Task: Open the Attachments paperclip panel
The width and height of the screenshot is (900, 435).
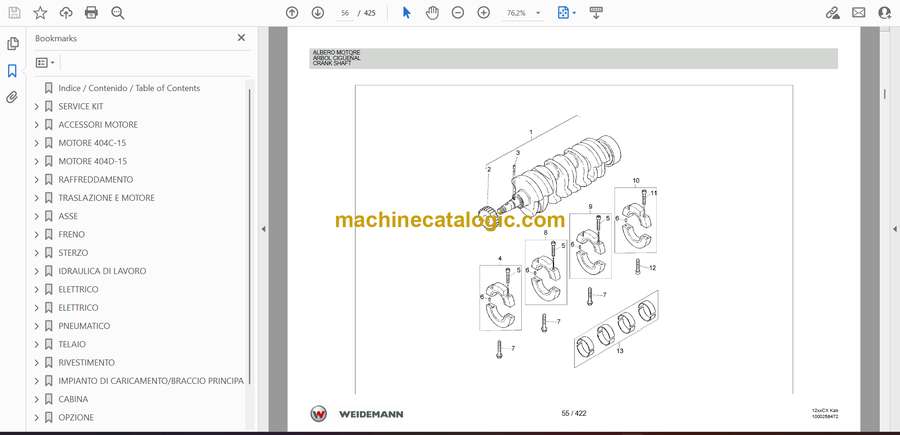Action: point(12,97)
